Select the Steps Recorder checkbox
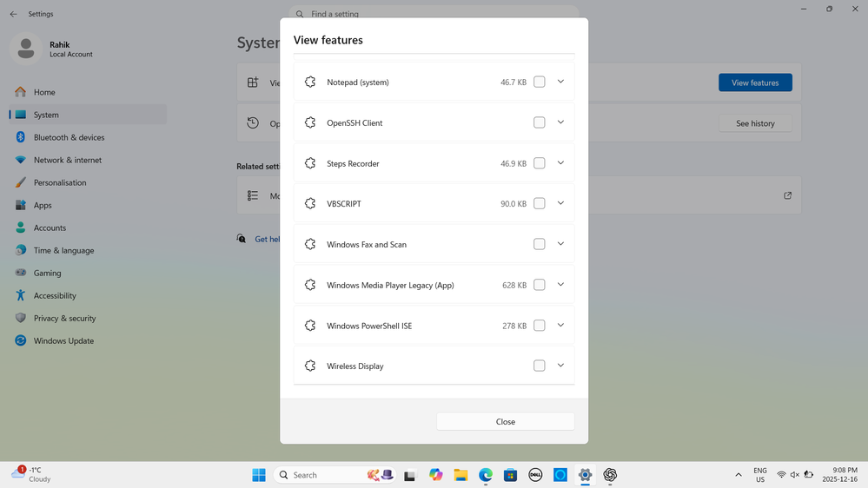Screen dimensions: 868x488 (x=540, y=163)
